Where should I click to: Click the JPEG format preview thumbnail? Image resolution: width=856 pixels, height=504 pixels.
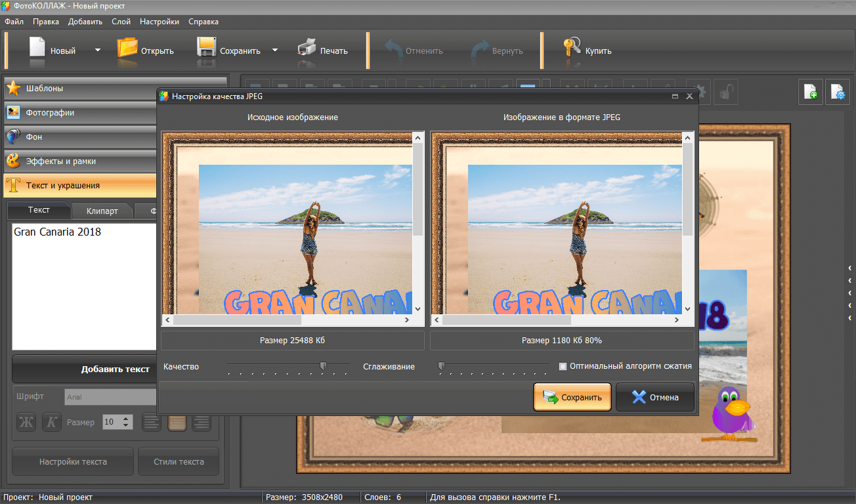click(556, 222)
